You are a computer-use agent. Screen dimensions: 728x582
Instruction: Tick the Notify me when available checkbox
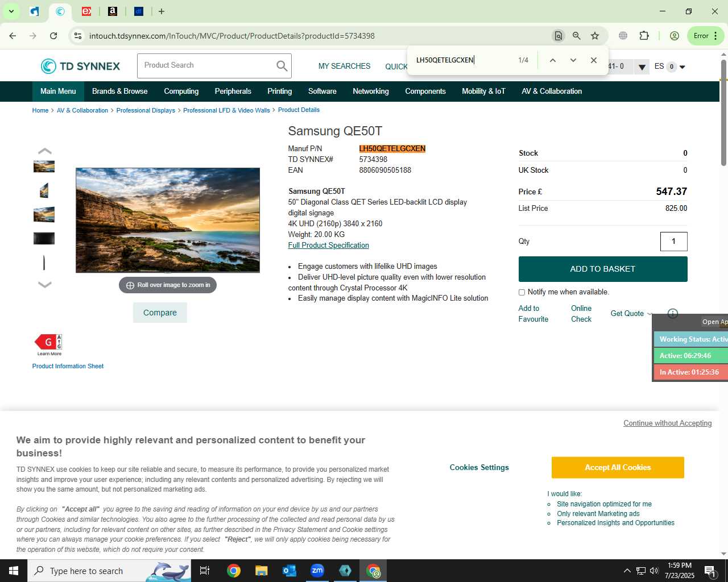coord(522,292)
